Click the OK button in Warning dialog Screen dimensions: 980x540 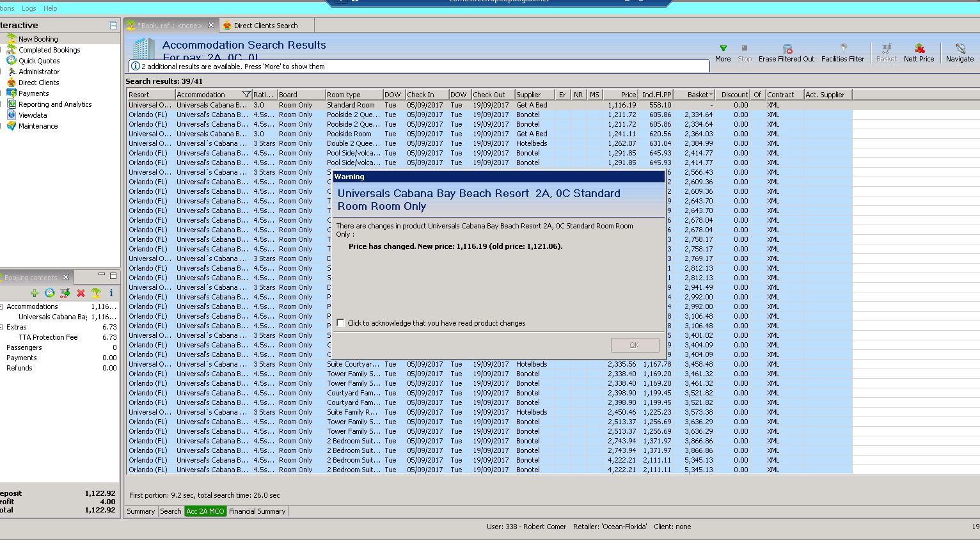[x=634, y=345]
